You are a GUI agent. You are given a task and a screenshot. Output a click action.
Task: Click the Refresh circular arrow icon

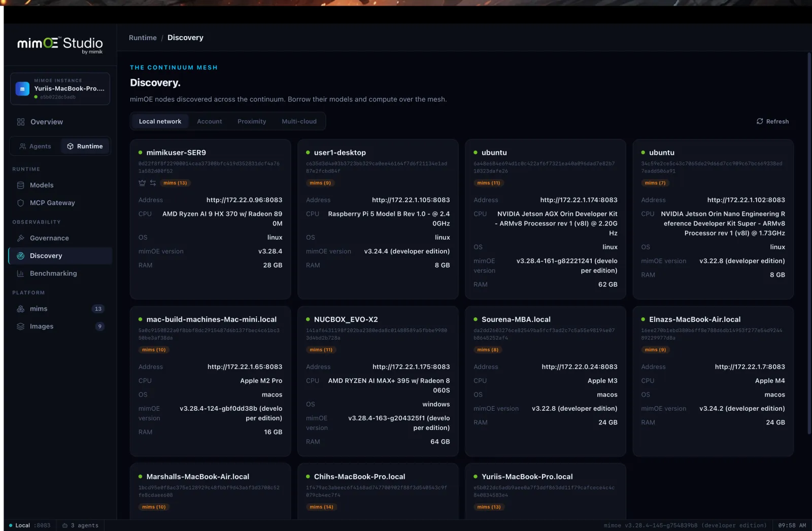[x=760, y=121]
